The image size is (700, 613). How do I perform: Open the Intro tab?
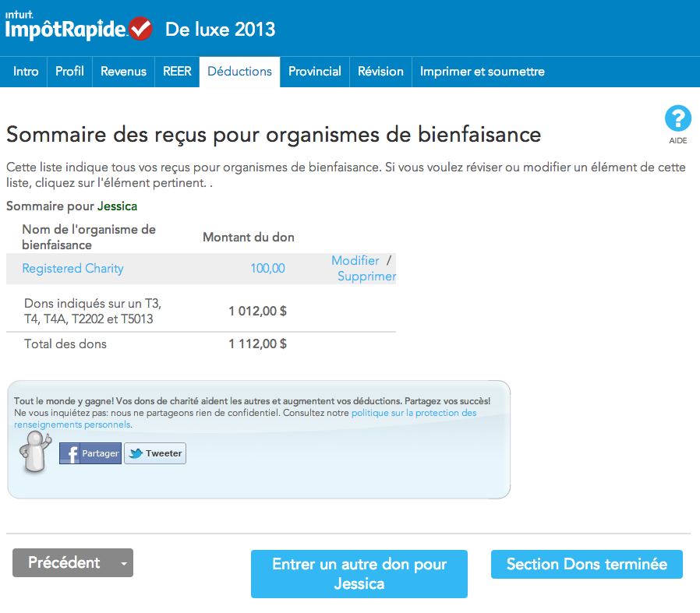tap(26, 72)
